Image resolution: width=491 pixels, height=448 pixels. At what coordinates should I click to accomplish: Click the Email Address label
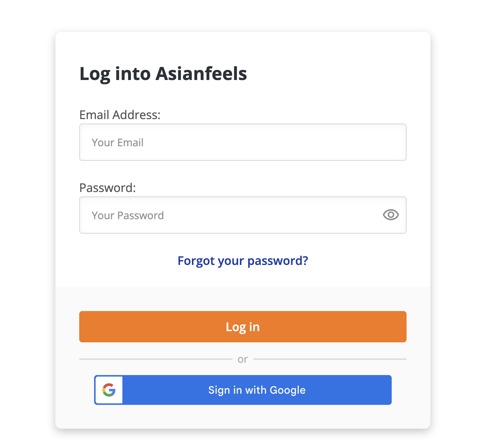(x=120, y=115)
